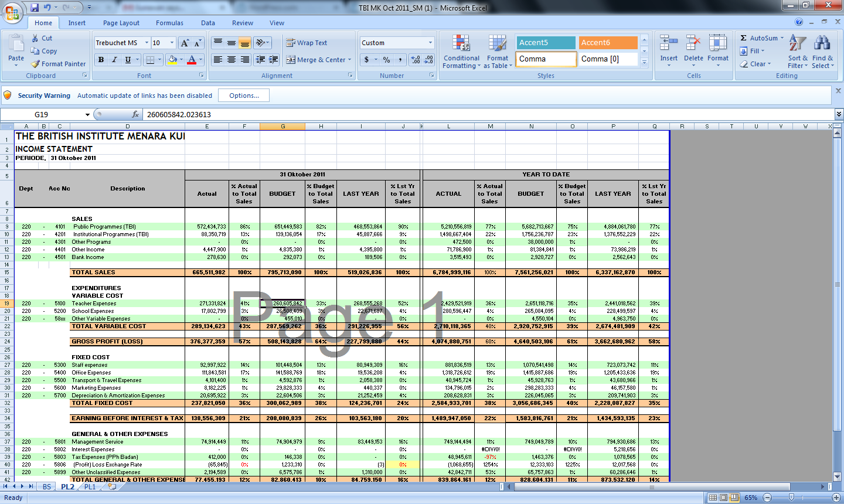
Task: Click the Delete cells icon
Action: 693,52
